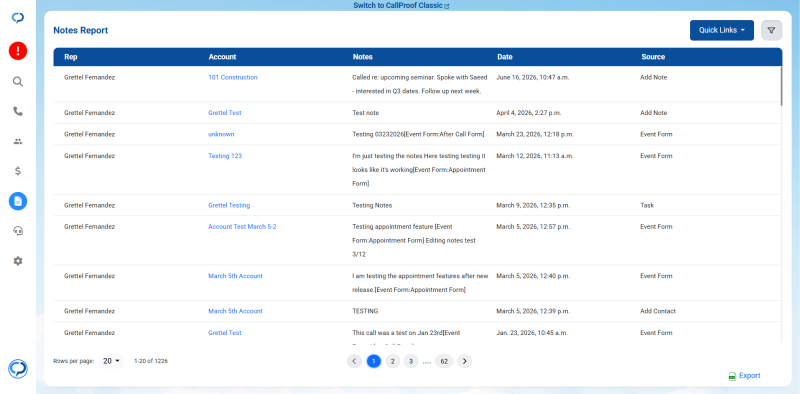Go to previous page arrow
Viewport: 800px width, 394px height.
coord(354,361)
